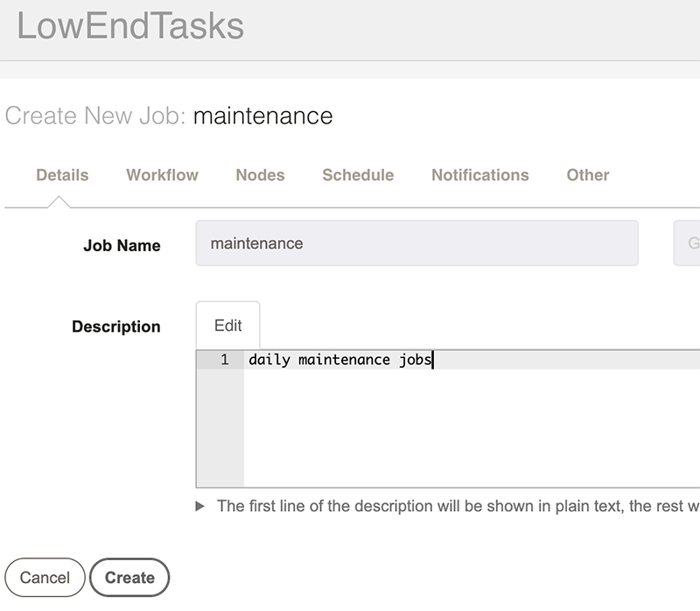Click the 'daily maintenance jobs' text line

click(x=340, y=360)
